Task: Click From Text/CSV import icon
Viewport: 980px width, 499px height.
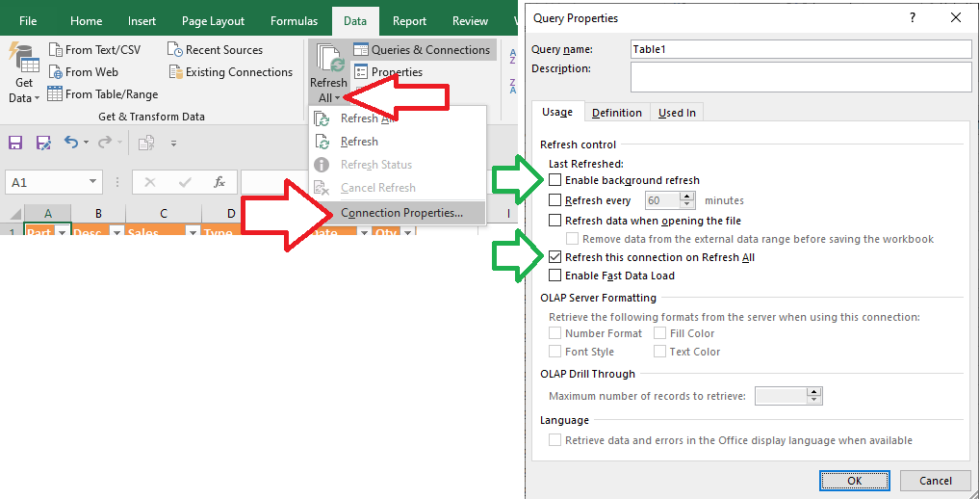Action: tap(56, 50)
